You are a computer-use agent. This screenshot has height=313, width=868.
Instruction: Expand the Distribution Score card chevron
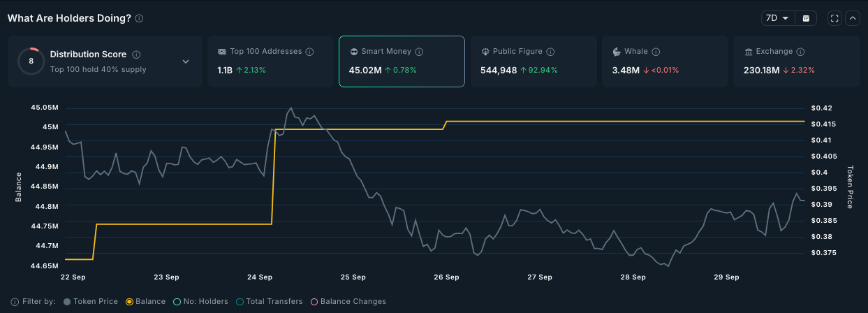coord(186,61)
